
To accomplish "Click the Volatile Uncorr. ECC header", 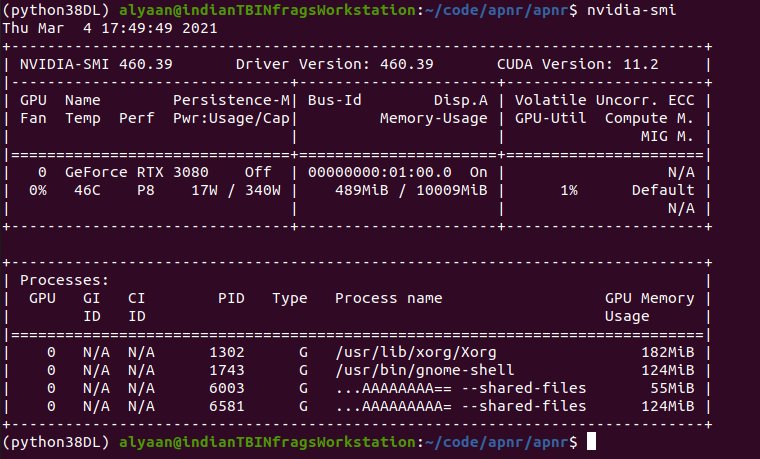I will 604,100.
